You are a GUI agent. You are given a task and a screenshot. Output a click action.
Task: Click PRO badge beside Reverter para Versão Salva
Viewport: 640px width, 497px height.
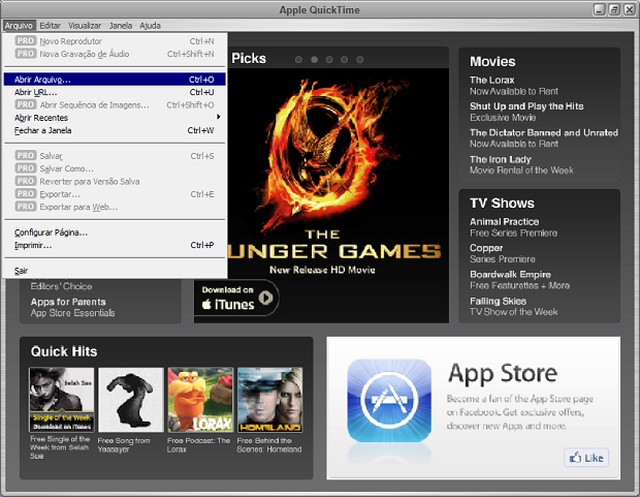(x=26, y=181)
